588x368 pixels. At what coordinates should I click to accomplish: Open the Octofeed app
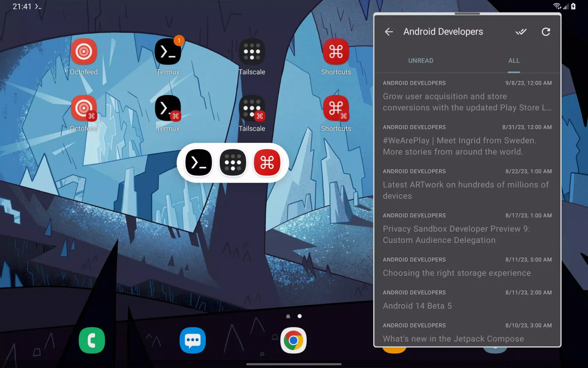[x=83, y=52]
